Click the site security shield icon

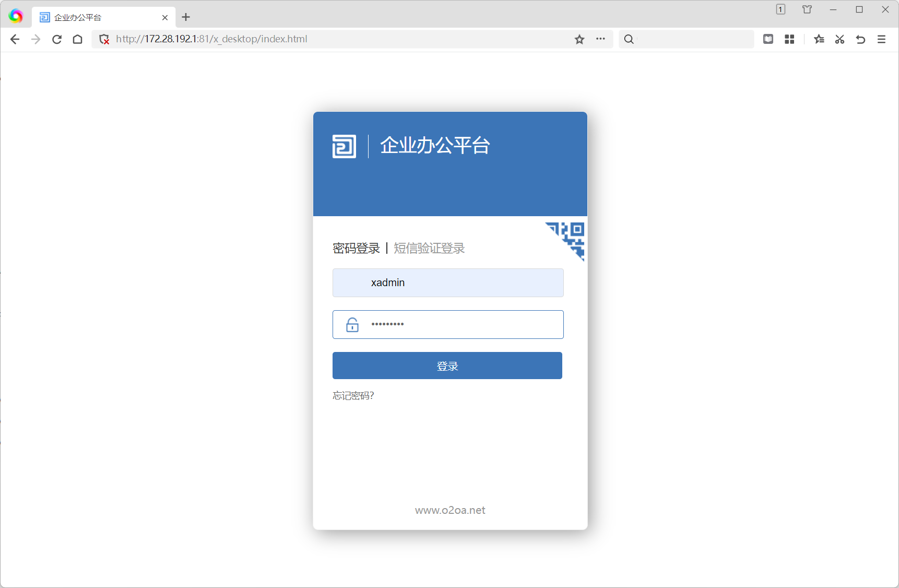[x=104, y=39]
